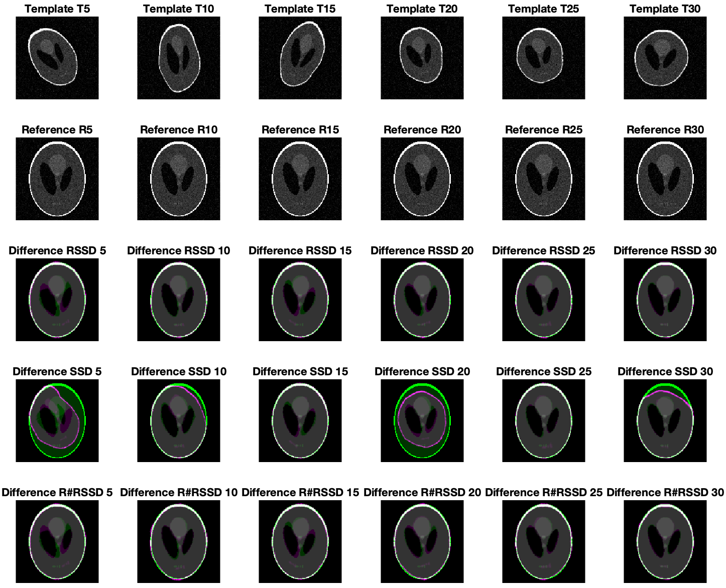Select the "Template T10" title text

[179, 9]
